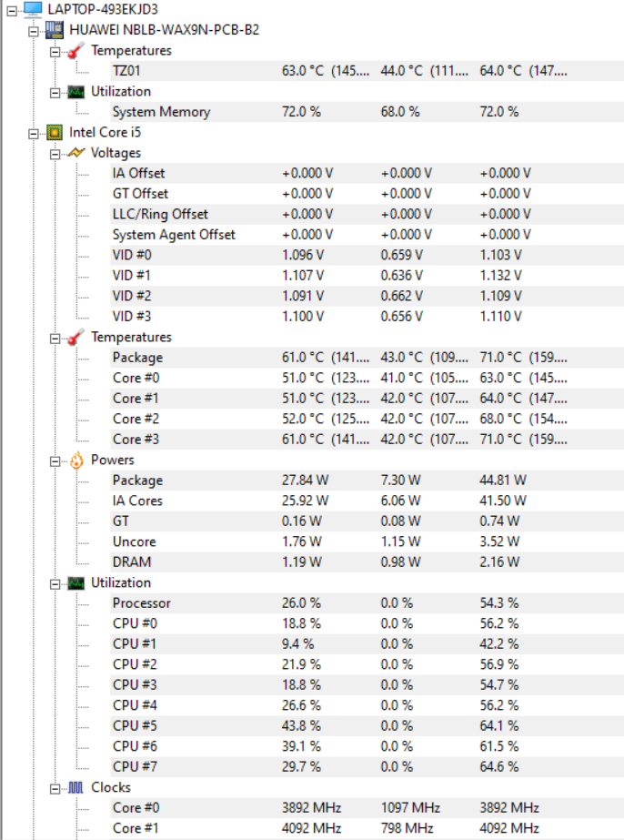Select the VID #0 row
Screen dimensions: 624x840
pyautogui.click(x=367, y=255)
